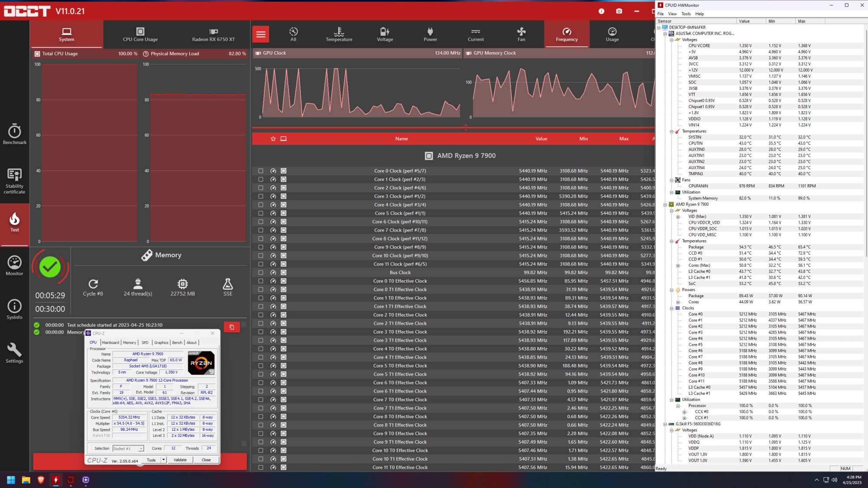The width and height of the screenshot is (868, 488).
Task: Tick the checkbox for Core 5 T1 Effective Clock
Action: (260, 374)
